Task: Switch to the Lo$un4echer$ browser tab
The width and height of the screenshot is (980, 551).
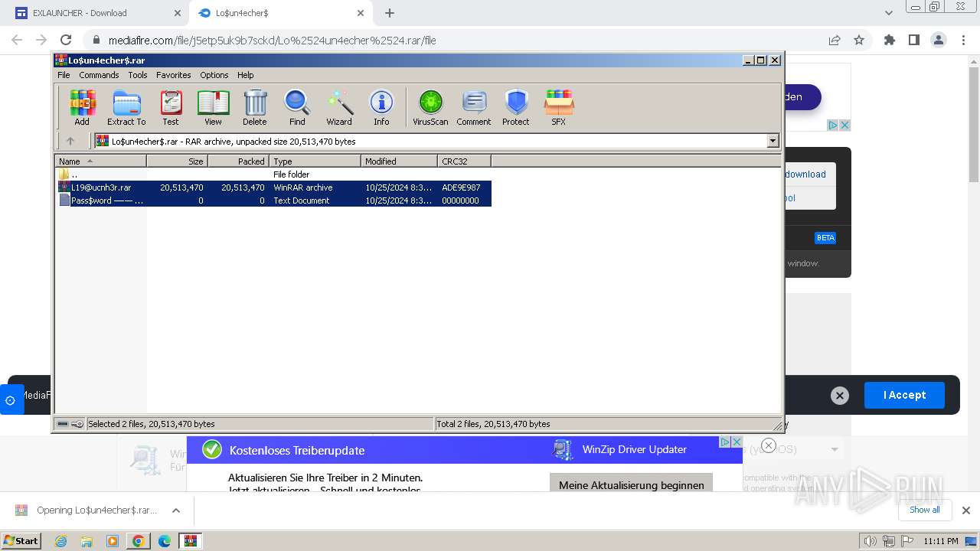Action: pyautogui.click(x=281, y=13)
